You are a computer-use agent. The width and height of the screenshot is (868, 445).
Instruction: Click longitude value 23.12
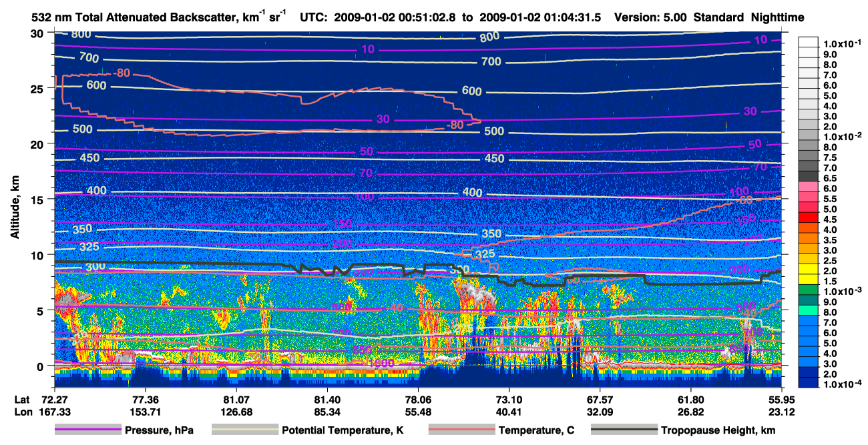pos(782,411)
